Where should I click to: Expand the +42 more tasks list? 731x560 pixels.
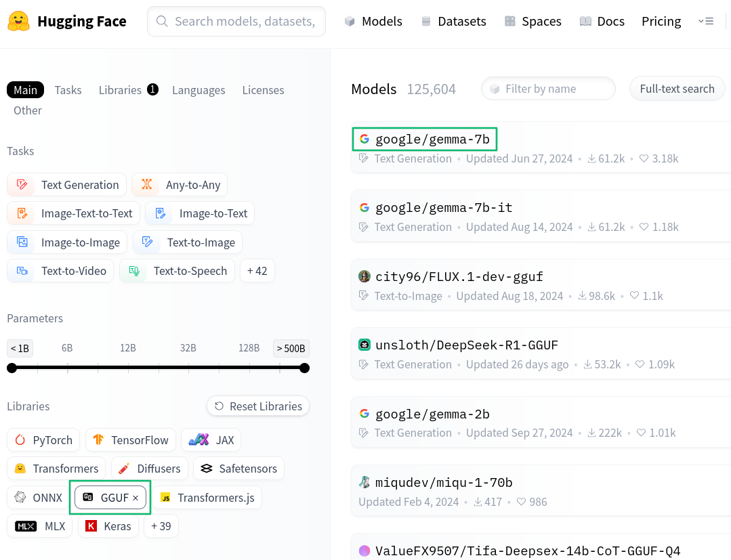coord(257,271)
